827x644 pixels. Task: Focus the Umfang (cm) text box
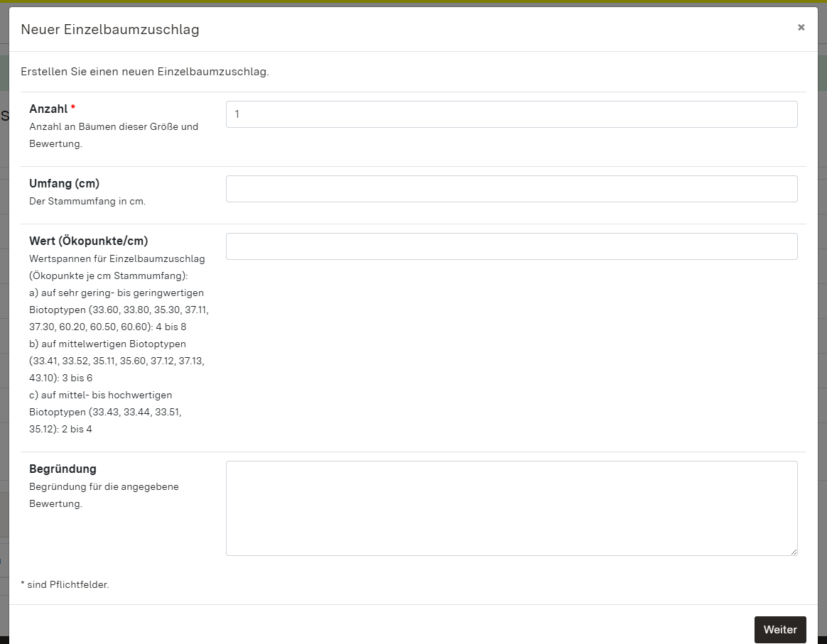[x=512, y=189]
